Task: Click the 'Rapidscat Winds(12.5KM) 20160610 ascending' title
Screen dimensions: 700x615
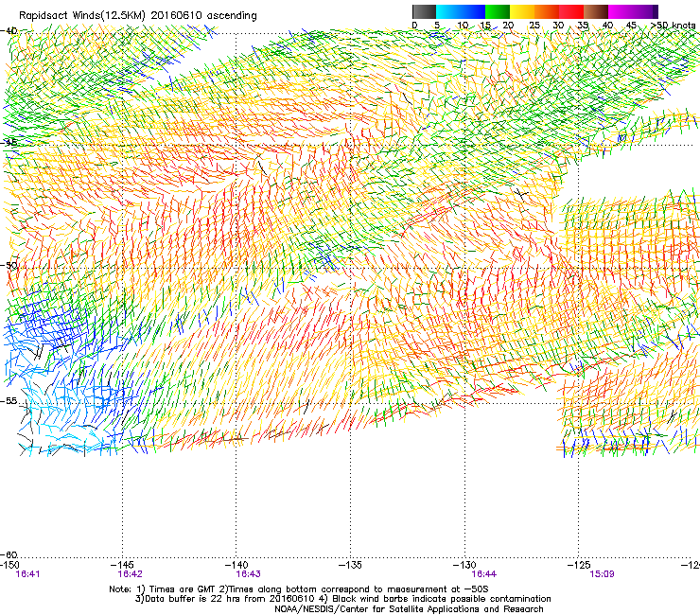Action: (x=138, y=16)
